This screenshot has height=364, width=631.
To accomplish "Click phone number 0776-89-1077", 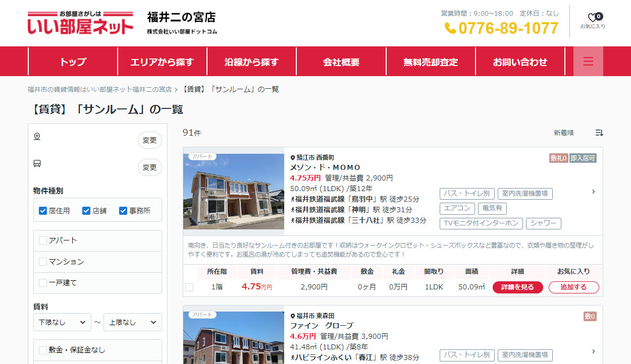I will (x=508, y=29).
